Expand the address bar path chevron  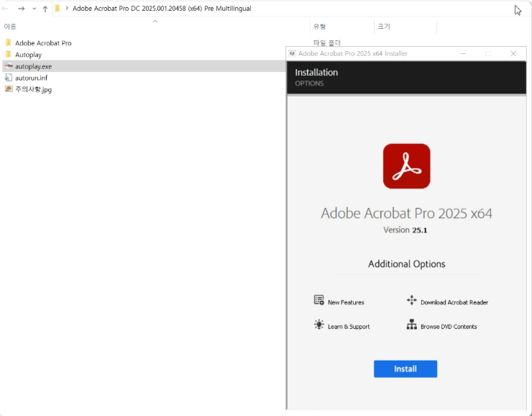click(x=67, y=9)
